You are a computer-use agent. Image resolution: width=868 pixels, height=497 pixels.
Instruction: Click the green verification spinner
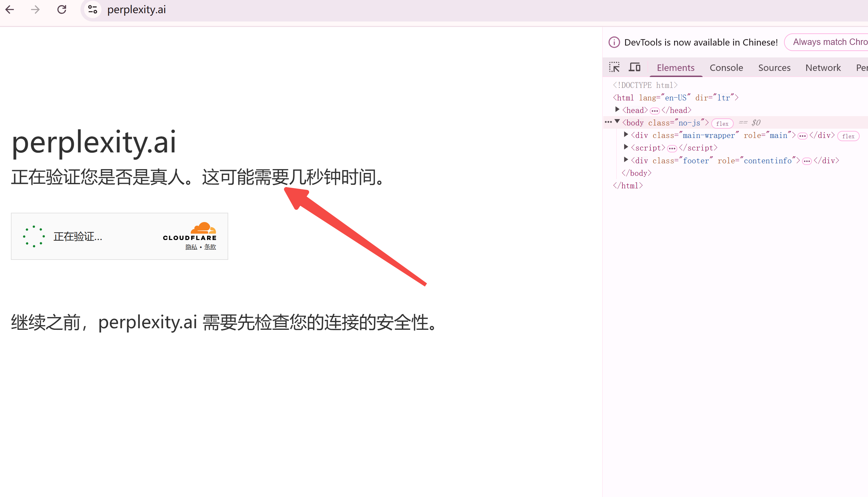click(x=34, y=236)
